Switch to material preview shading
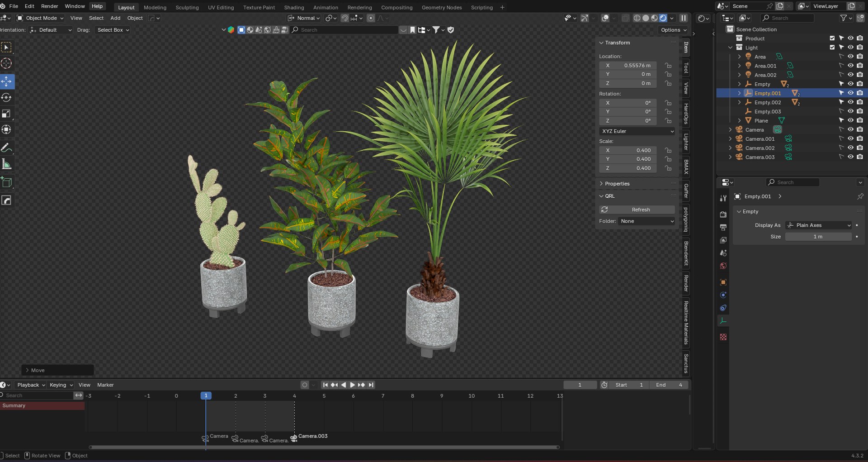The image size is (868, 462). [x=654, y=18]
